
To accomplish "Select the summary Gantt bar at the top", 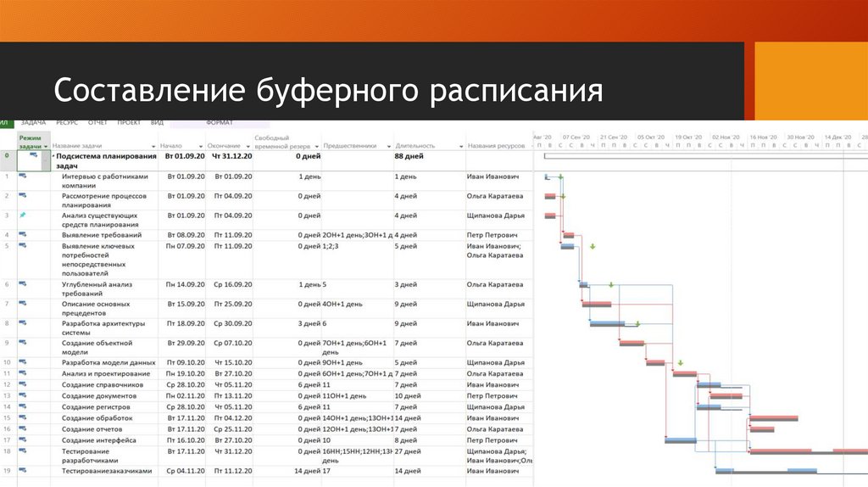I will click(x=706, y=156).
